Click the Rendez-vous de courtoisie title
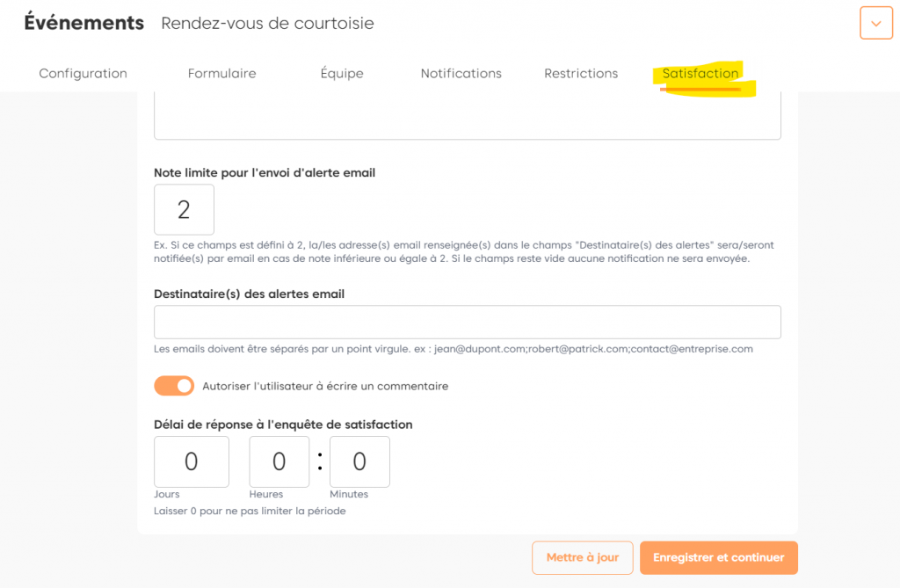This screenshot has width=900, height=588. [x=267, y=24]
